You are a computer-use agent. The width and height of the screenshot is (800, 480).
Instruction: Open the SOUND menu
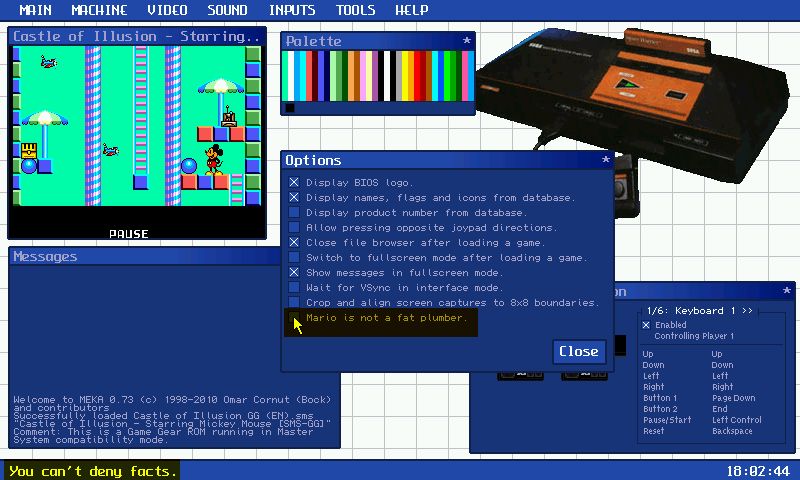(x=228, y=10)
